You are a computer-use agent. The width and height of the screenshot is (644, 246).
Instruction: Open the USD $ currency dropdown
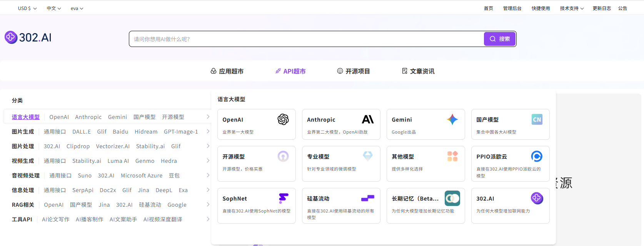27,8
